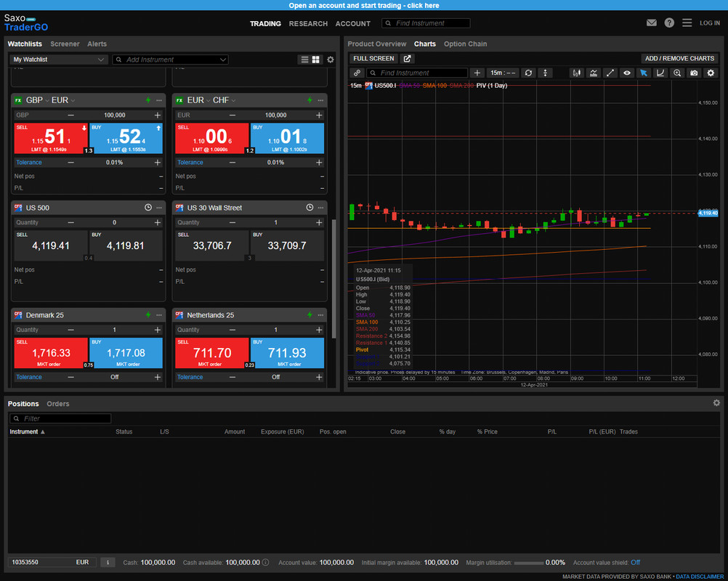Image resolution: width=728 pixels, height=581 pixels.
Task: Sort positions by Instrument column
Action: pyautogui.click(x=27, y=431)
